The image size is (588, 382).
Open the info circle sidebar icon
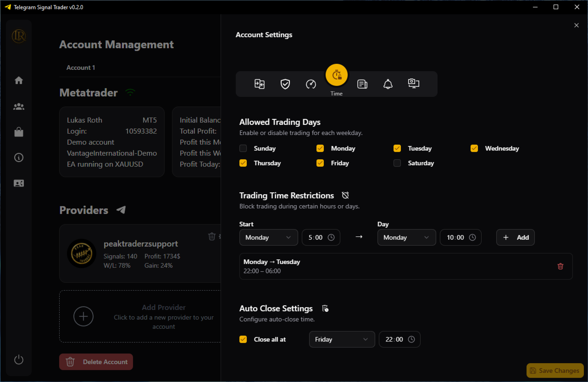(19, 157)
